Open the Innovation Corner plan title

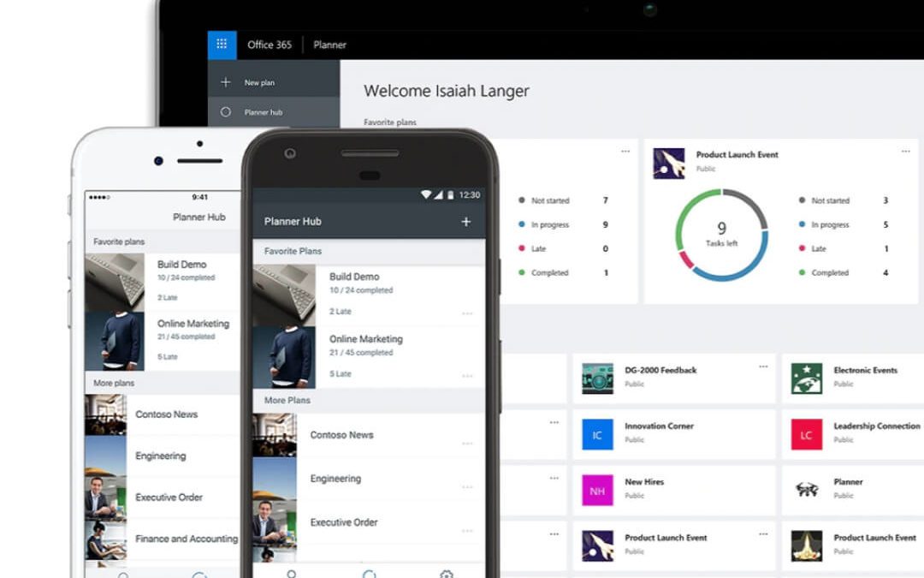[x=659, y=426]
